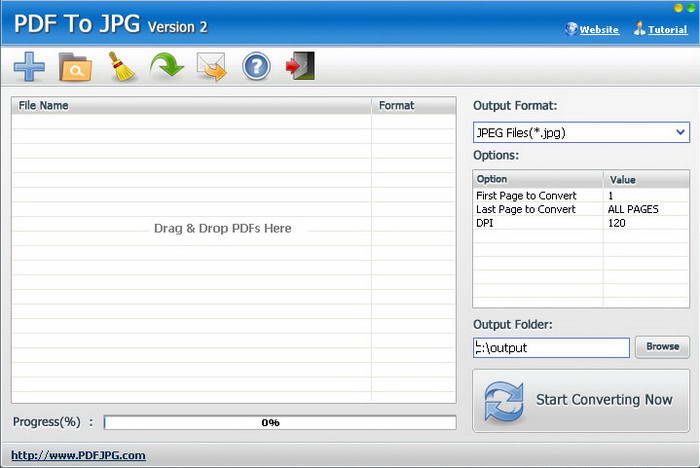Viewport: 700px width, 468px height.
Task: Click the ALL PAGES value cell
Action: coord(633,209)
